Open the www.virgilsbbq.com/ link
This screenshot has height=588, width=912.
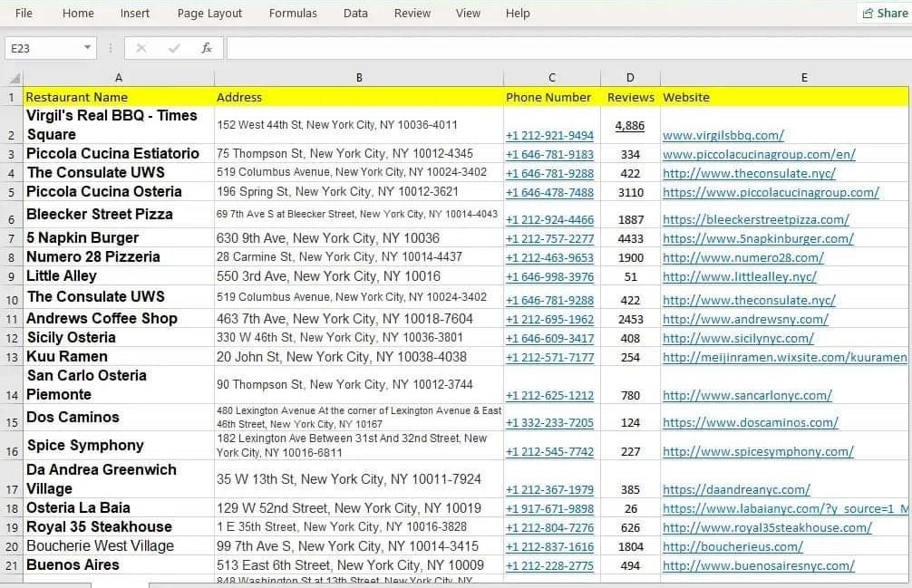(x=723, y=135)
